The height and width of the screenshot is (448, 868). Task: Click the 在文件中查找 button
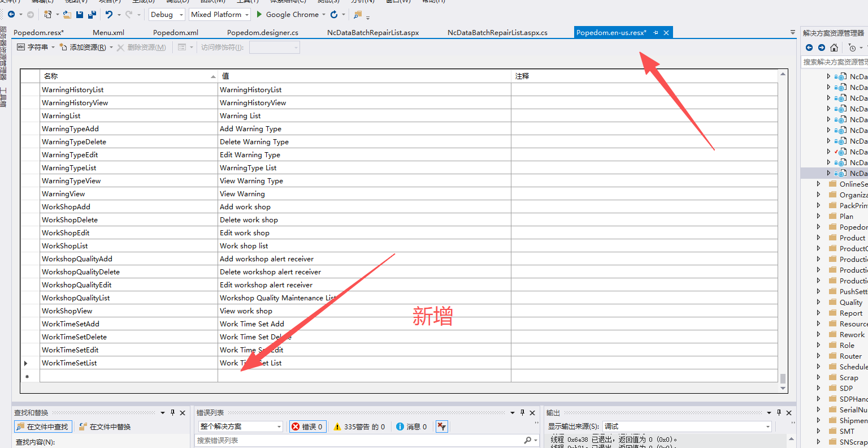pos(42,427)
